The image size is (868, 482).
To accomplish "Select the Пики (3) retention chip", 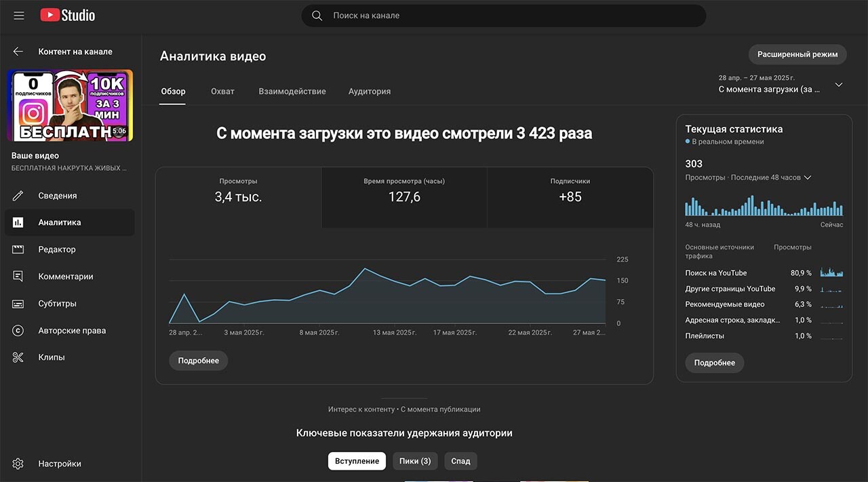I will pyautogui.click(x=415, y=461).
